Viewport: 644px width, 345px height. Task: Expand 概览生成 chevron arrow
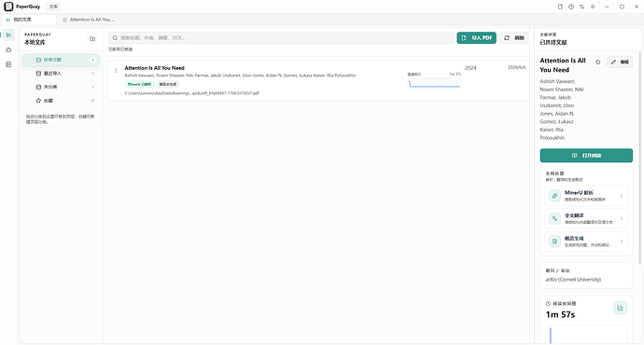(x=622, y=241)
